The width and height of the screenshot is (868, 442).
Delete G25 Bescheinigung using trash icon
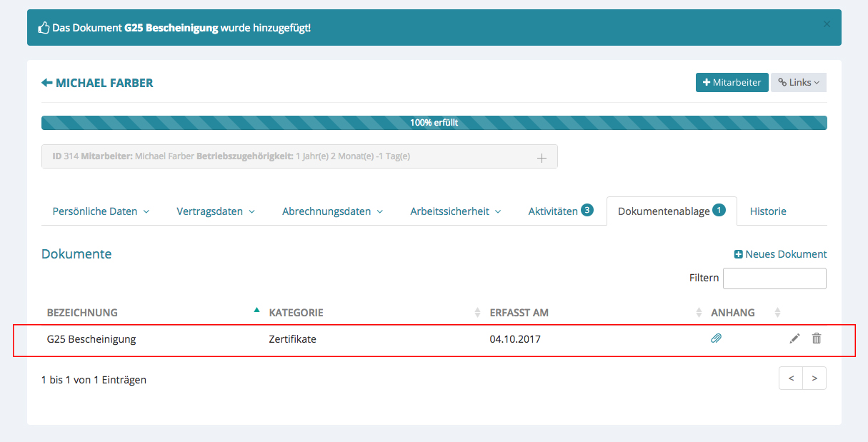817,338
